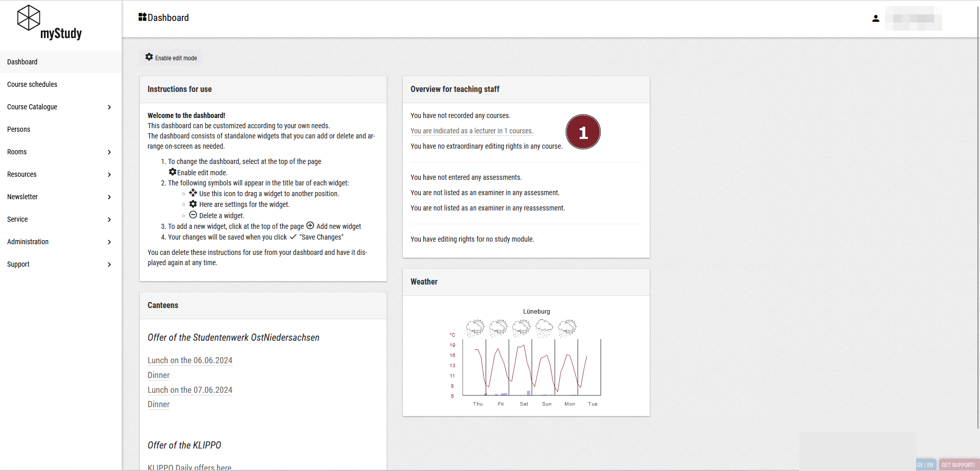Screen dimensions: 980x471
Task: Open the lecturer in 1 courses link
Action: click(x=471, y=131)
